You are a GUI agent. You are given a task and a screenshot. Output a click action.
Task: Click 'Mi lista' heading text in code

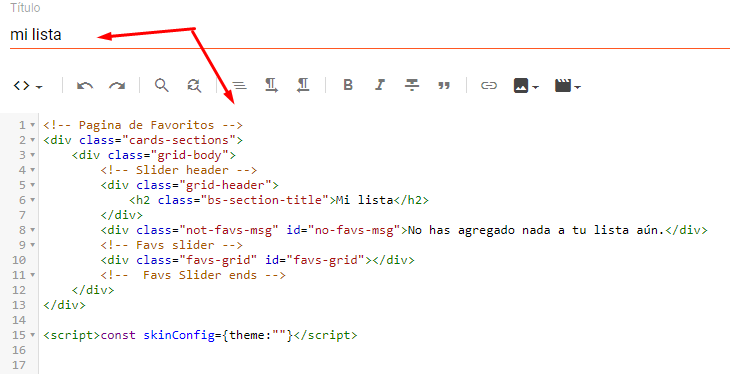point(365,200)
